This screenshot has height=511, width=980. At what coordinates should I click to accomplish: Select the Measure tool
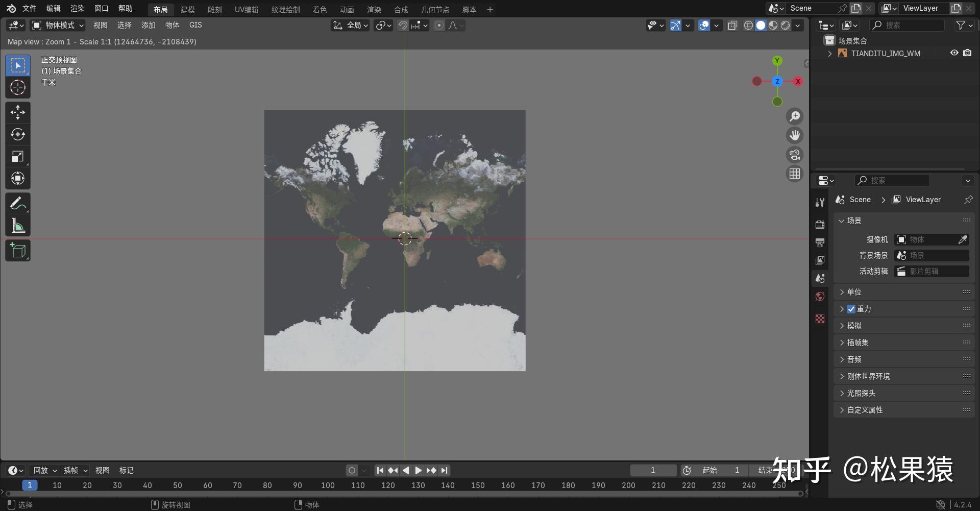(18, 226)
